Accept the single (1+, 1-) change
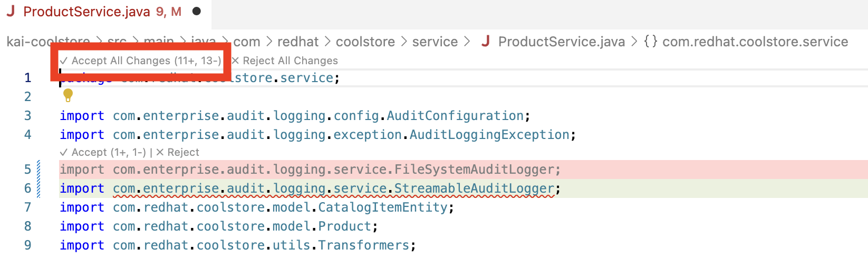Screen dimensions: 868x259 click(103, 152)
